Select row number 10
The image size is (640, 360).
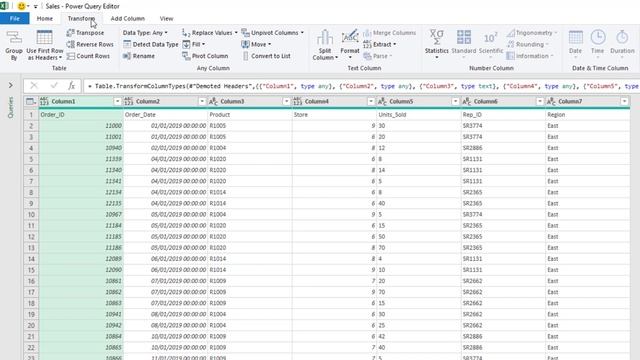click(31, 214)
